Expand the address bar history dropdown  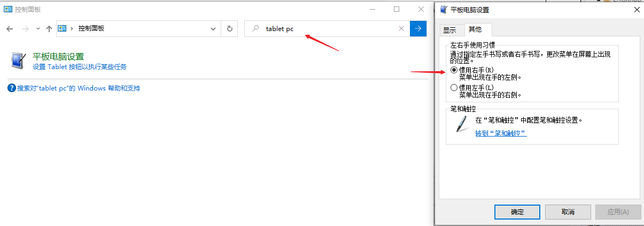(x=213, y=29)
